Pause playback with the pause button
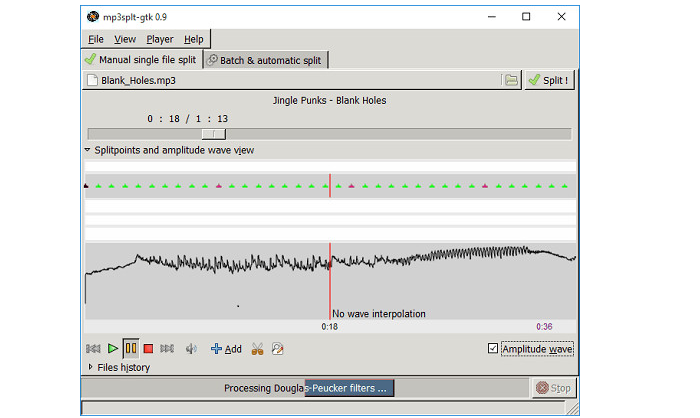 [130, 349]
